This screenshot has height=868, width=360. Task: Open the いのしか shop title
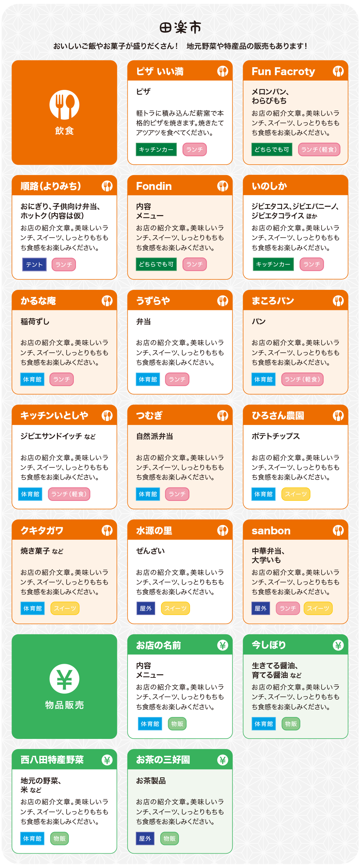(269, 186)
